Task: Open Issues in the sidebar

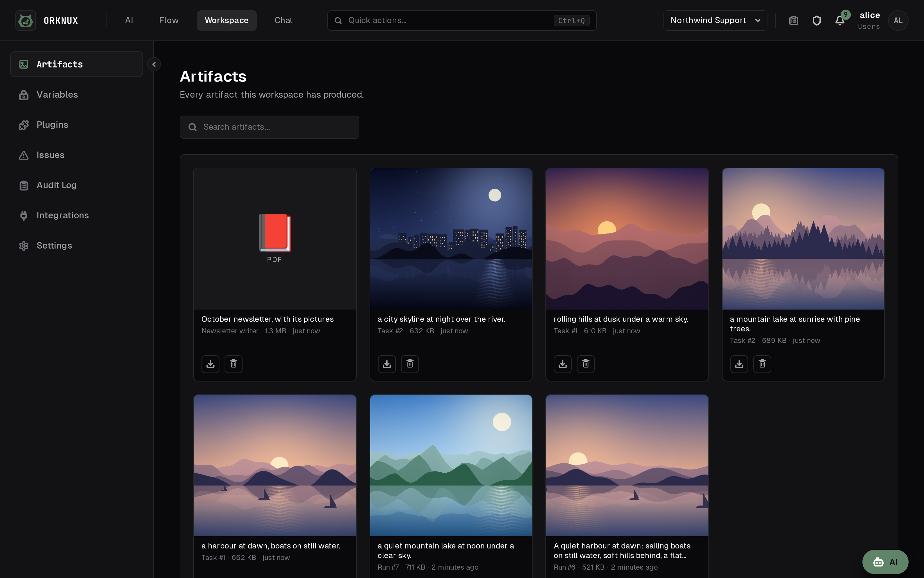Action: pos(76,155)
